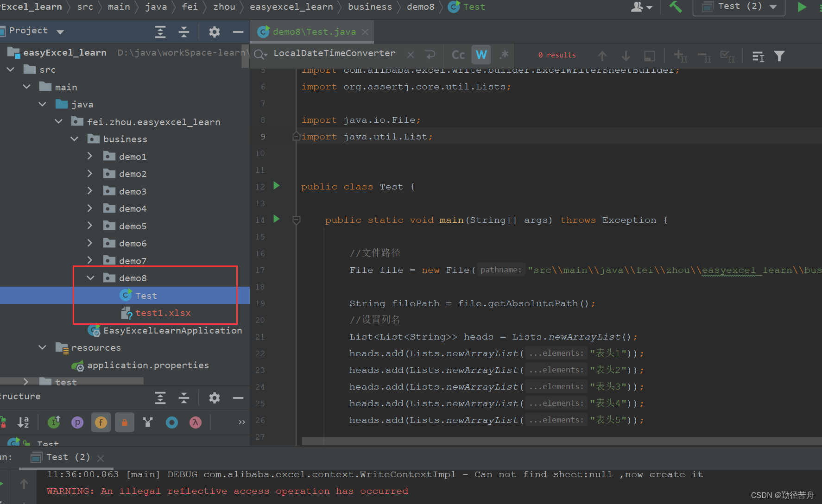Toggle Show non-public lock in Structure
Screen dimensions: 822x504
click(125, 422)
